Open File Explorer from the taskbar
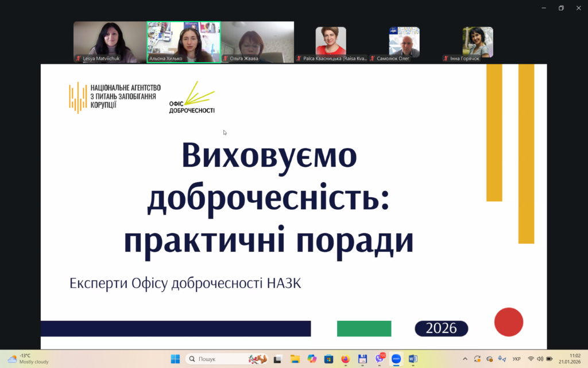 tap(295, 359)
